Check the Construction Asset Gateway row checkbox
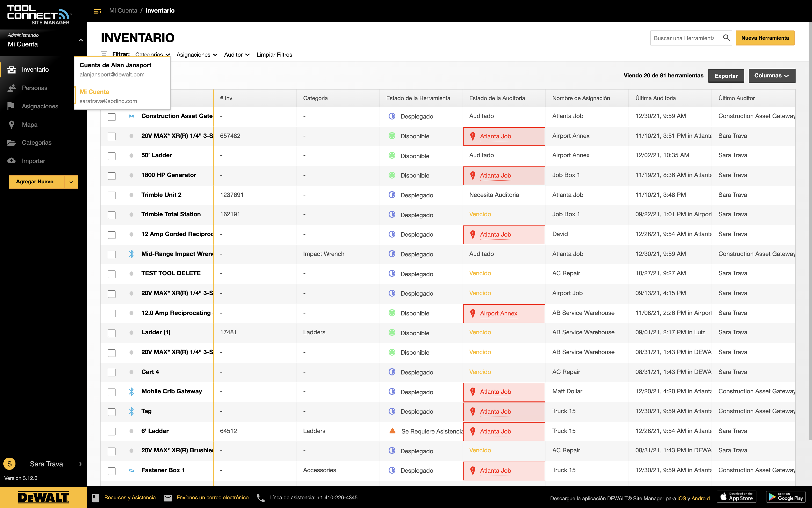The image size is (812, 508). click(x=112, y=117)
